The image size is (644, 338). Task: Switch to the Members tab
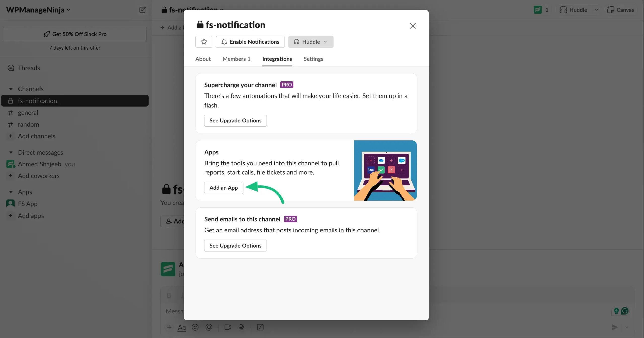click(236, 59)
